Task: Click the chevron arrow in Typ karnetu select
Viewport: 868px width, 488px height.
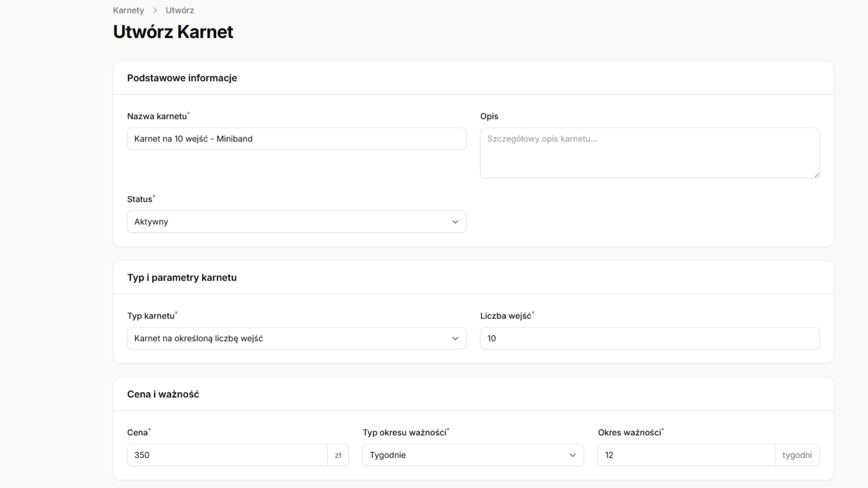Action: 455,338
